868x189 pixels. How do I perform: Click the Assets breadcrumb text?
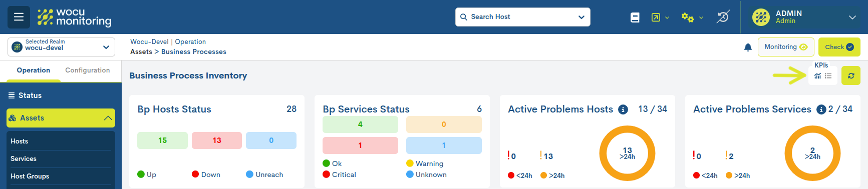tap(141, 52)
